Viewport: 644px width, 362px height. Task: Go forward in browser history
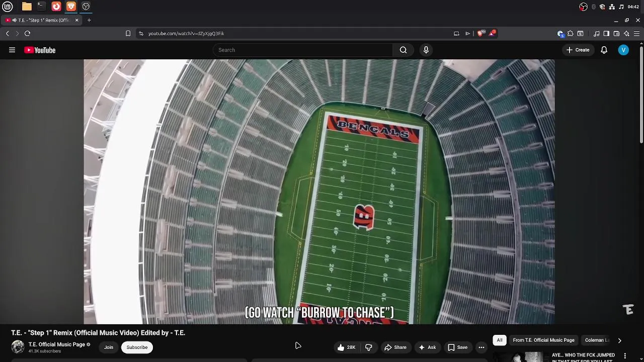pos(17,34)
